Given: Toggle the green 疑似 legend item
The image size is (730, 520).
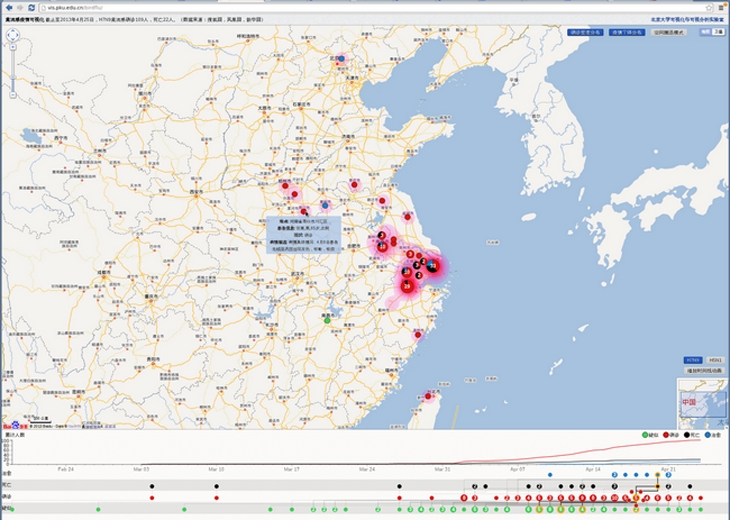Looking at the screenshot, I should (x=650, y=435).
